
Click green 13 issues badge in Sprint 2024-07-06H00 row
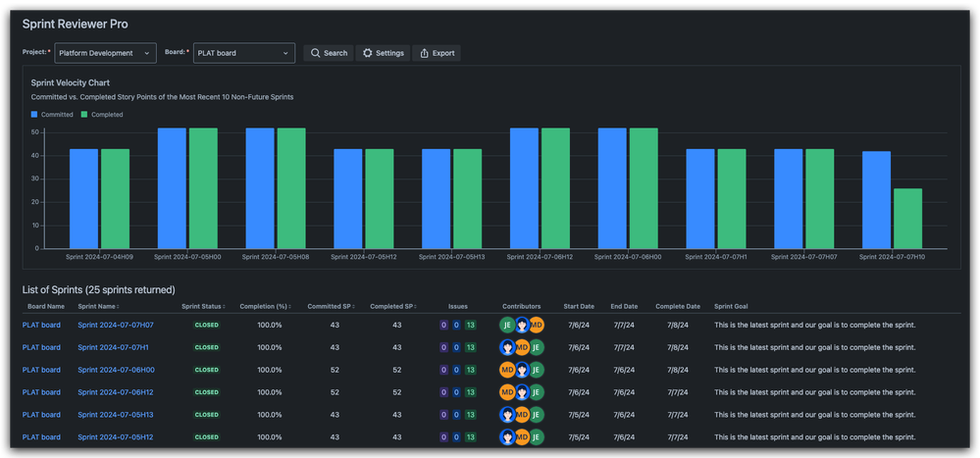(471, 370)
